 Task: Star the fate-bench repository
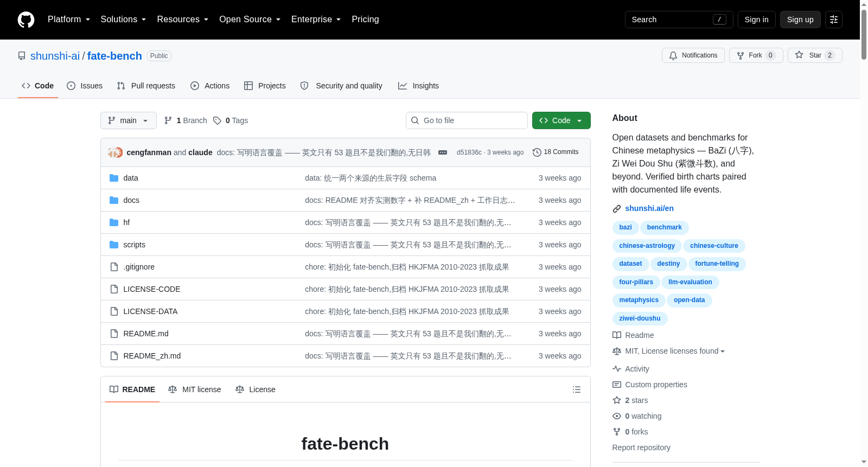tap(815, 55)
